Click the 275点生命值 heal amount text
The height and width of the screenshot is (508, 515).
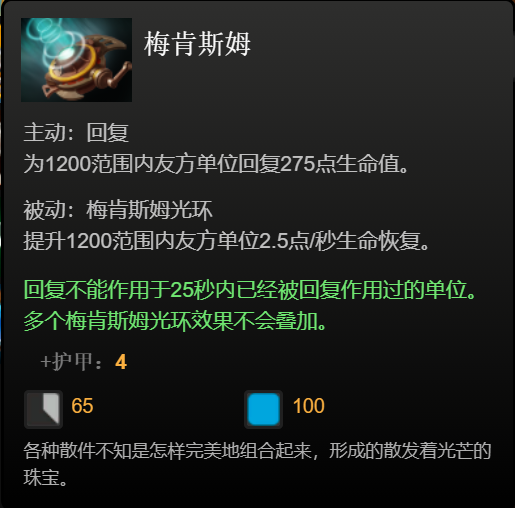click(339, 164)
